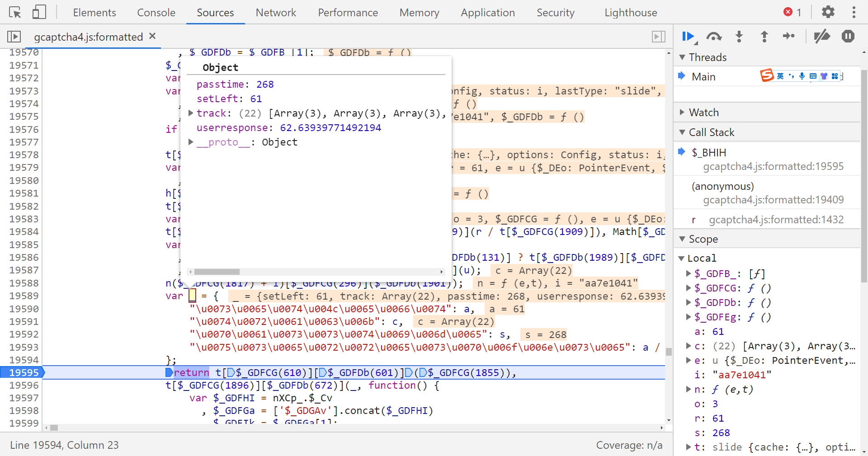Expand the $_GDFEg scope variable
Viewport: 868px width, 456px height.
[689, 317]
